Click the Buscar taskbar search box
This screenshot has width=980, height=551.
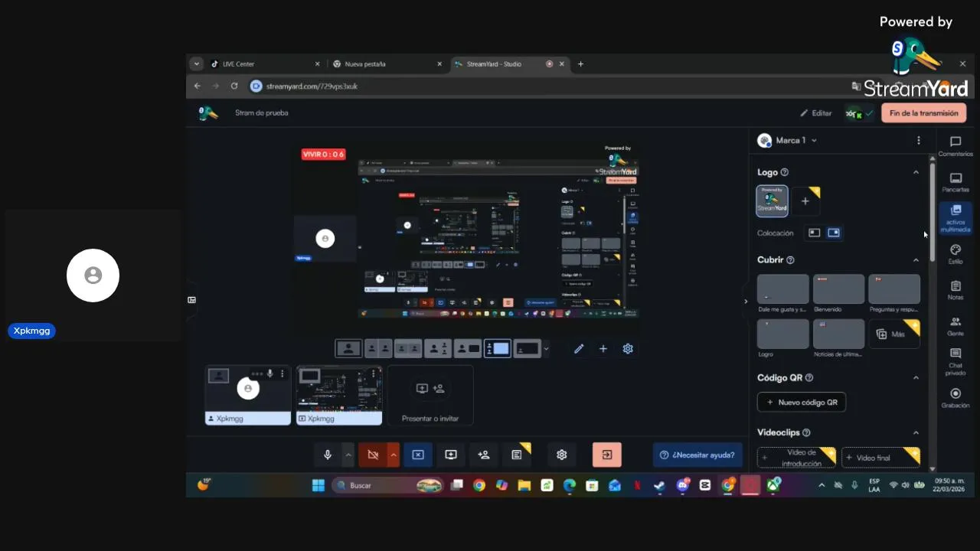tap(389, 485)
